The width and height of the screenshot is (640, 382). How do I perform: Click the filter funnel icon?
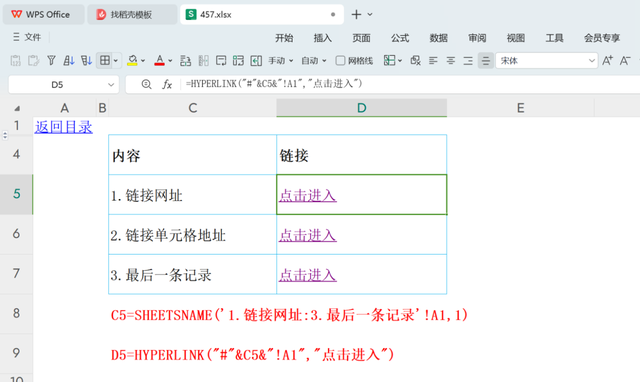[51, 61]
